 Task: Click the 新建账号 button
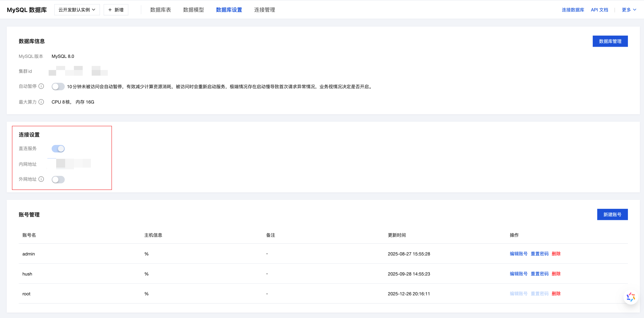pos(612,214)
